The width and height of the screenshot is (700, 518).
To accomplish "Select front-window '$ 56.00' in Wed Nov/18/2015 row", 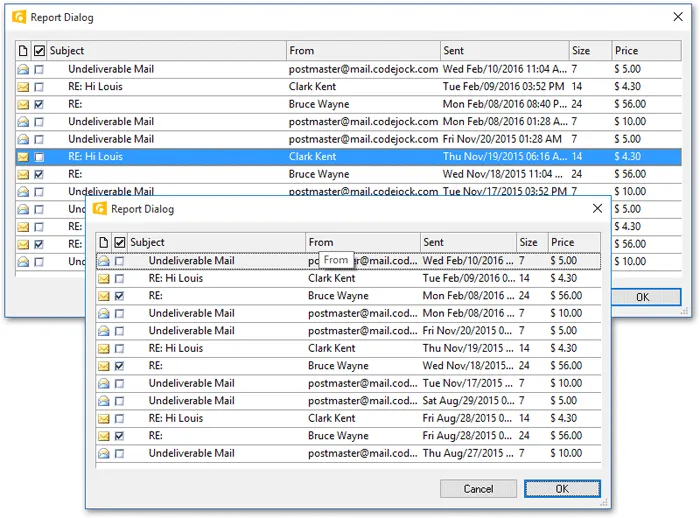I will tap(566, 366).
